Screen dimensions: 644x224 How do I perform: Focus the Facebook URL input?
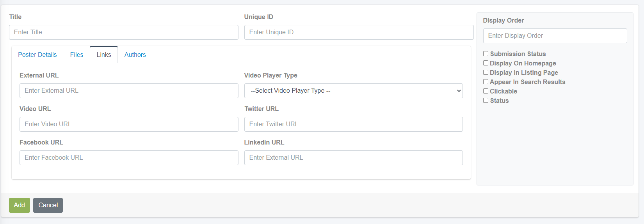click(129, 158)
